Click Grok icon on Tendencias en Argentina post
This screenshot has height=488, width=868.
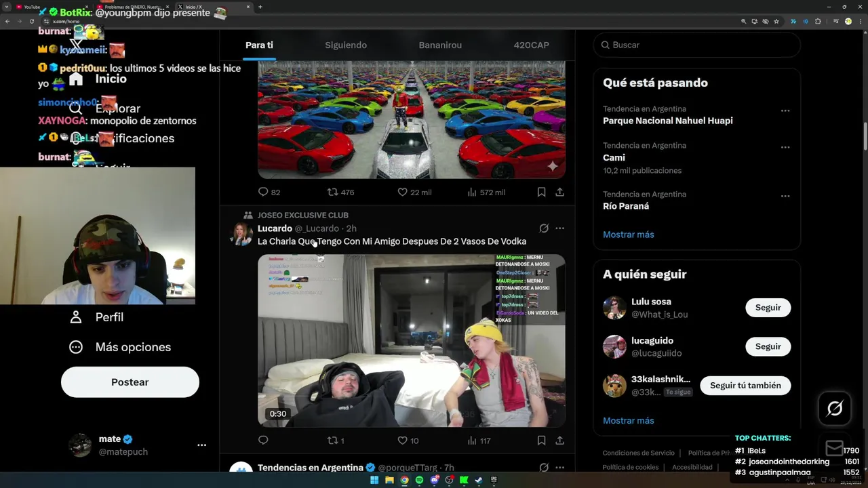(x=543, y=468)
